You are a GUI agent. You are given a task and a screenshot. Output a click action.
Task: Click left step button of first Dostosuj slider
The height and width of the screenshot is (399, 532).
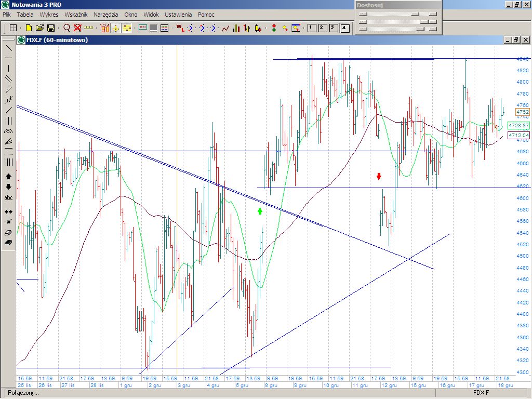(x=363, y=14)
